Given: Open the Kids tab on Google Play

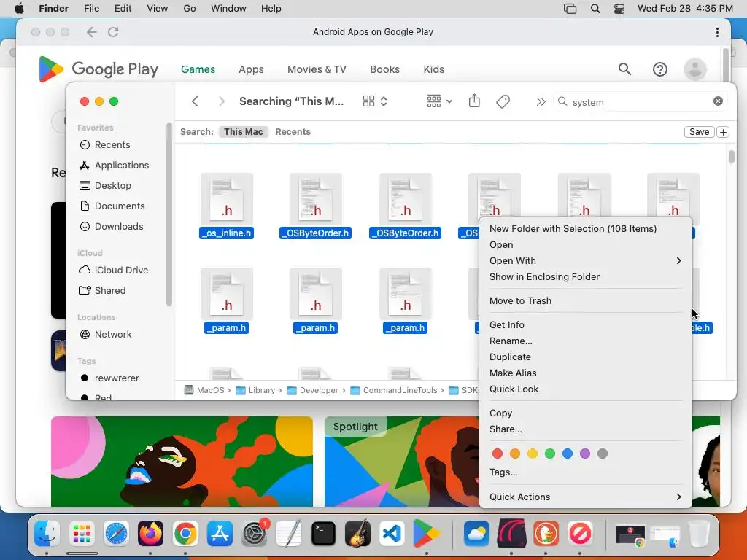Looking at the screenshot, I should point(433,69).
